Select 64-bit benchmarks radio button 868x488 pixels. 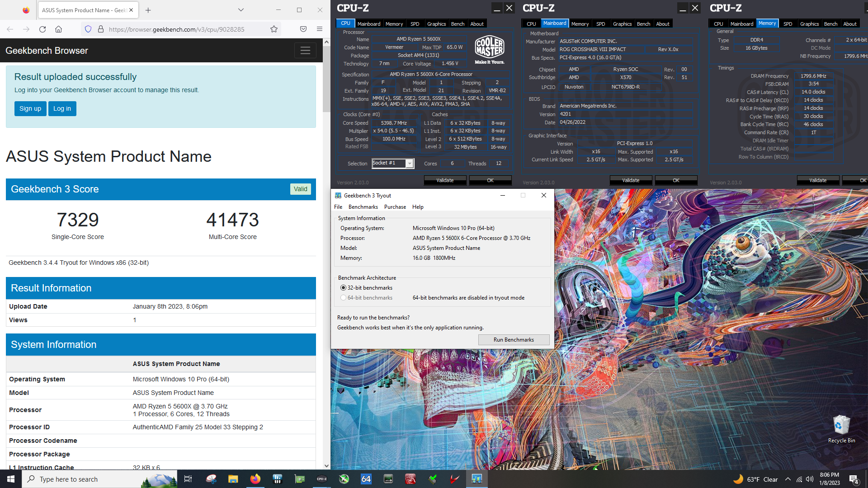pyautogui.click(x=343, y=298)
